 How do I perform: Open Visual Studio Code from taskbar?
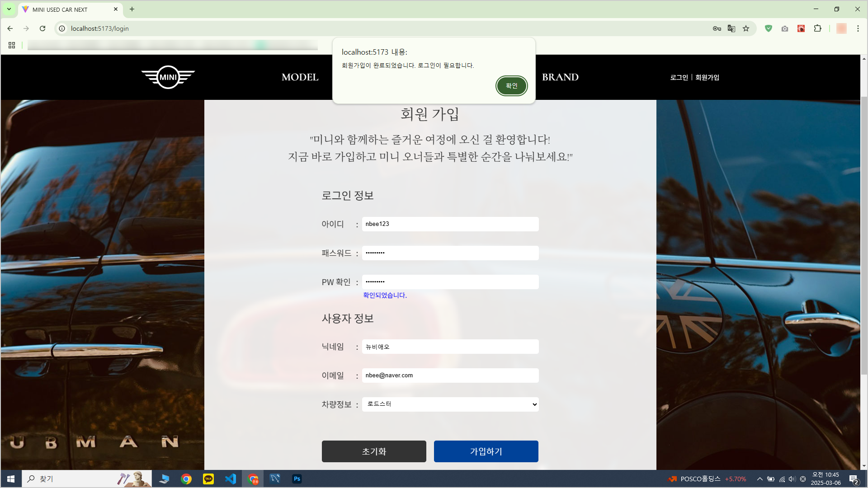pyautogui.click(x=231, y=479)
